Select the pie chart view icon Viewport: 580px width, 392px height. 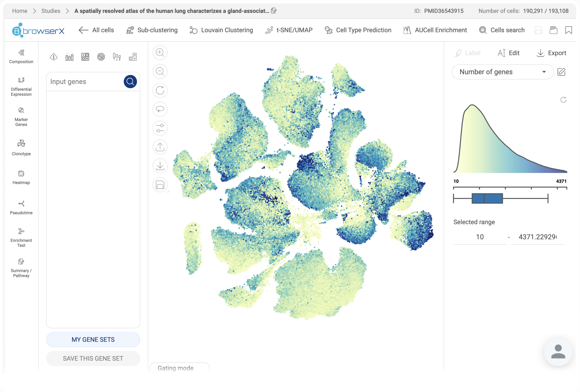101,57
